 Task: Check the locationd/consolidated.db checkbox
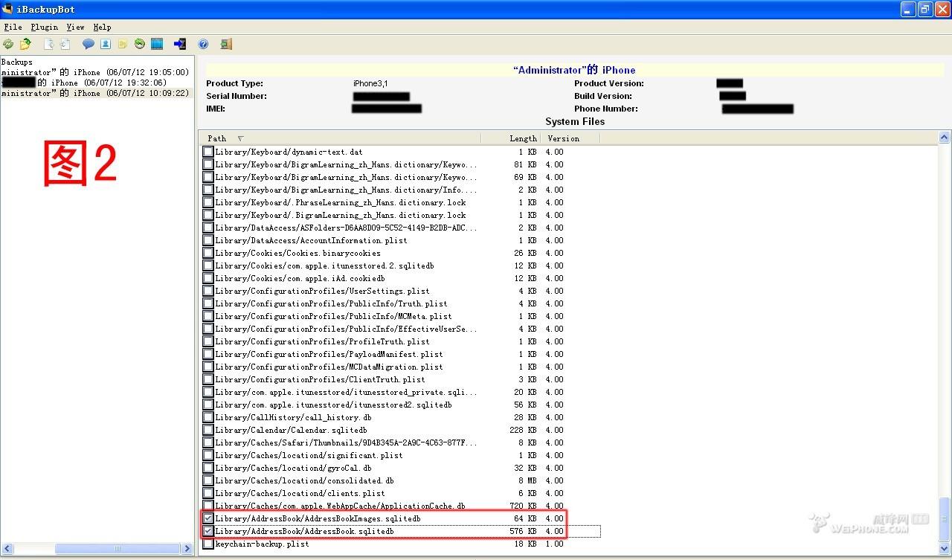208,480
